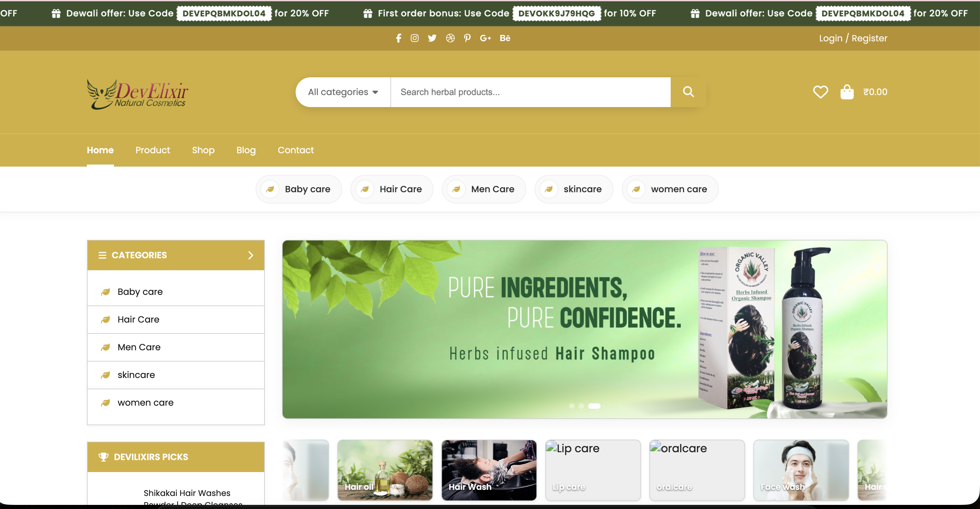
Task: Expand the All categories dropdown
Action: (343, 92)
